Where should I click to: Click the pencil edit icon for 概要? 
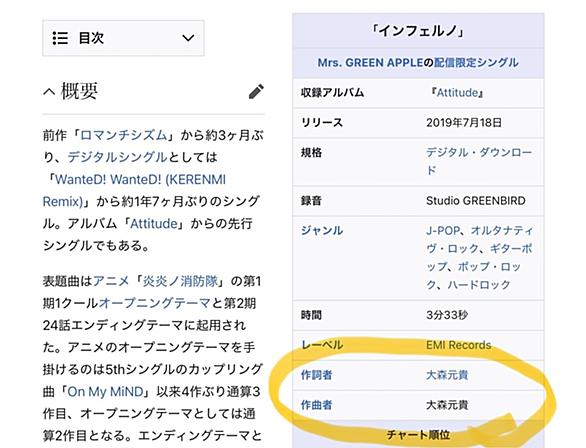coord(256,92)
